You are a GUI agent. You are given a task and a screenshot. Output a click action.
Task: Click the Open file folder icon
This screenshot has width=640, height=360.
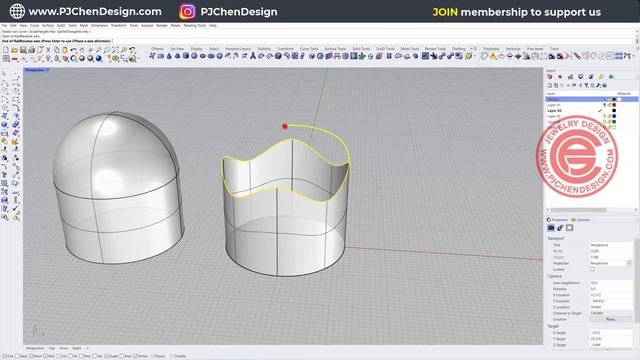(x=15, y=50)
